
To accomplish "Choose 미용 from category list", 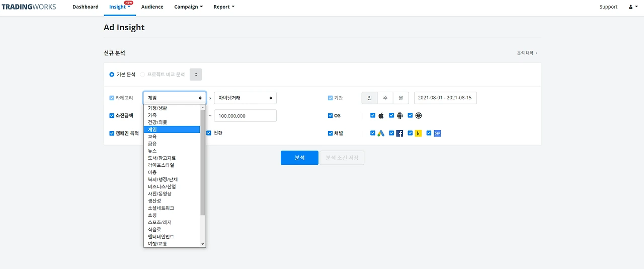I will coord(172,172).
